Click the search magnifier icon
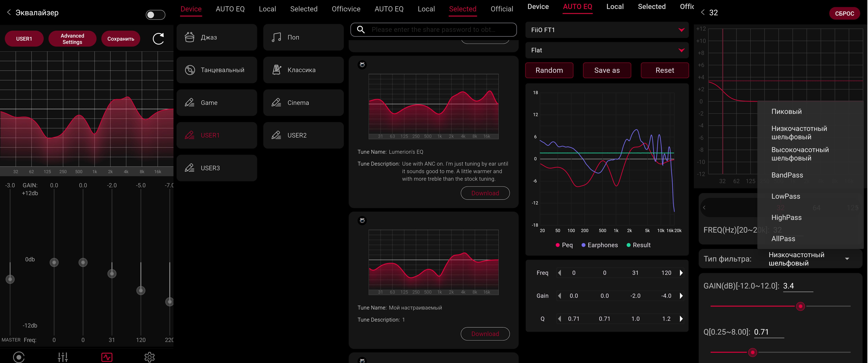868x363 pixels. (x=361, y=30)
